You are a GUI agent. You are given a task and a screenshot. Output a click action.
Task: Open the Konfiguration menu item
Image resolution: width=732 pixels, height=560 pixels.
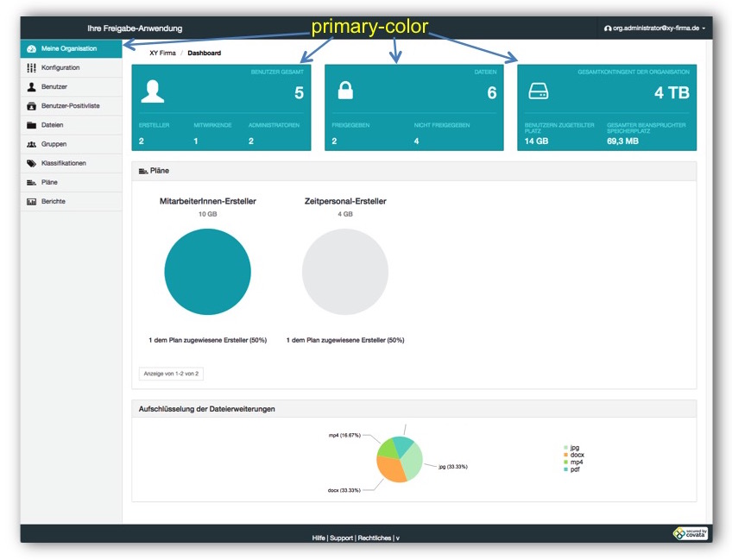click(71, 67)
